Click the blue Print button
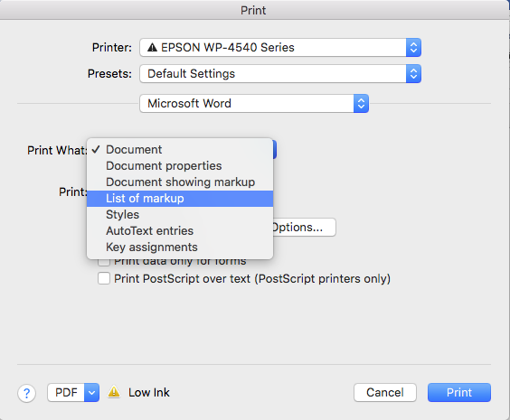This screenshot has height=420, width=510. pyautogui.click(x=459, y=392)
